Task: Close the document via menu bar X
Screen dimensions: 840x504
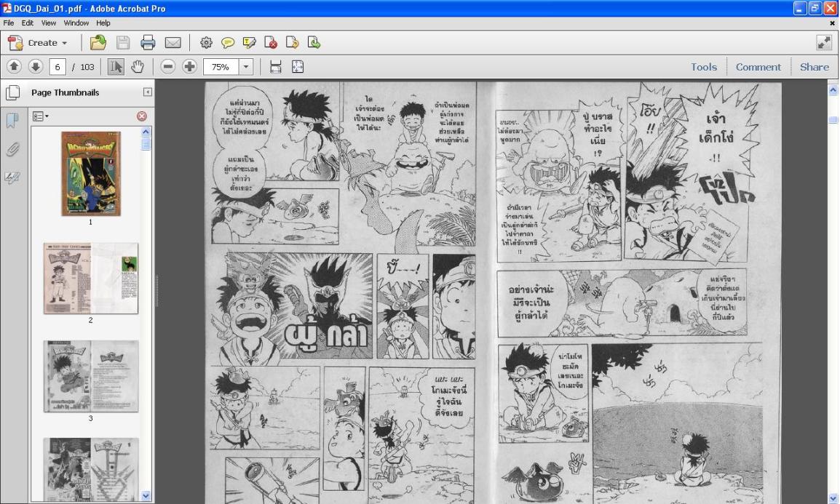Action: point(832,23)
